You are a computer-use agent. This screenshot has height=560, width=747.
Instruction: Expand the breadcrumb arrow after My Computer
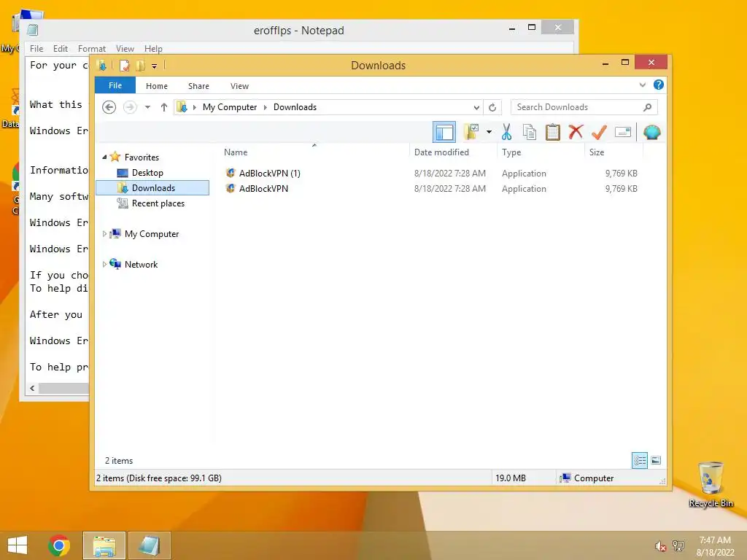click(266, 107)
